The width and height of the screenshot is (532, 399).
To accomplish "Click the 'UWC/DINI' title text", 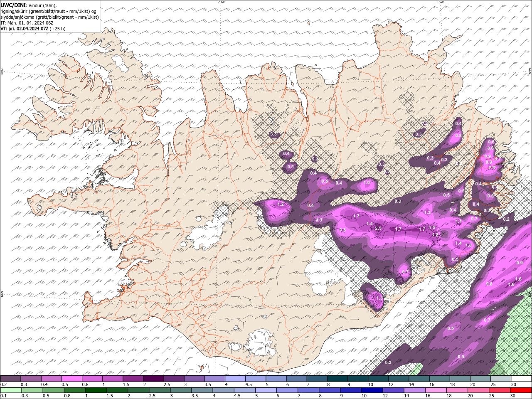I will [x=12, y=5].
